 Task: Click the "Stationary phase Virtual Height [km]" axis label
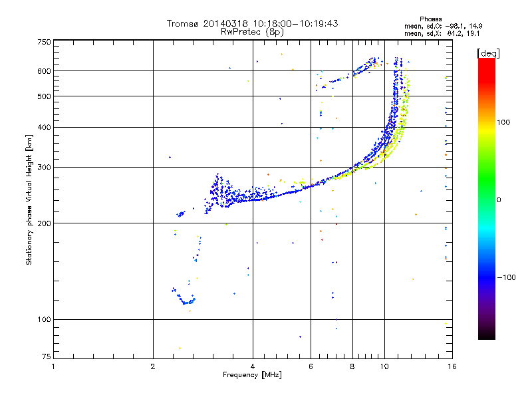(x=29, y=199)
